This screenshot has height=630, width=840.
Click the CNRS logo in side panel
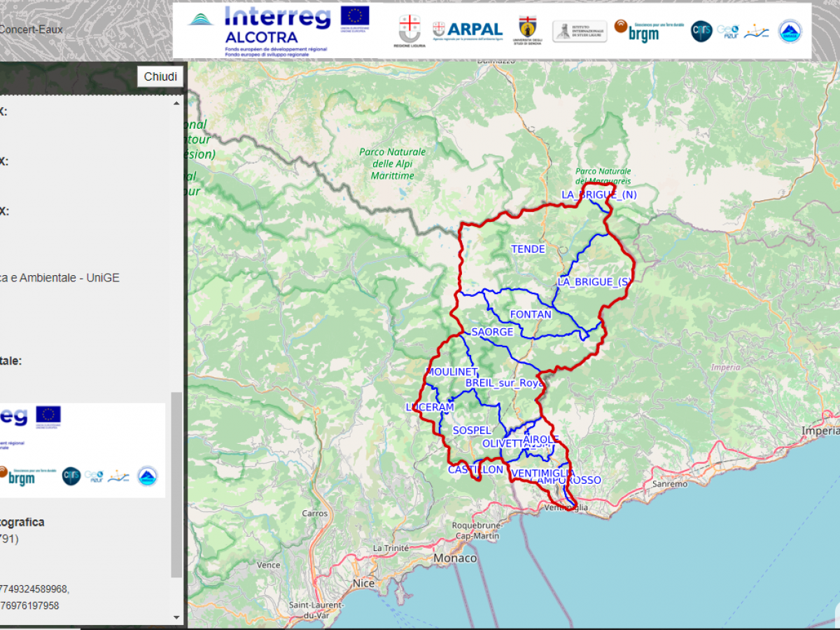(71, 476)
